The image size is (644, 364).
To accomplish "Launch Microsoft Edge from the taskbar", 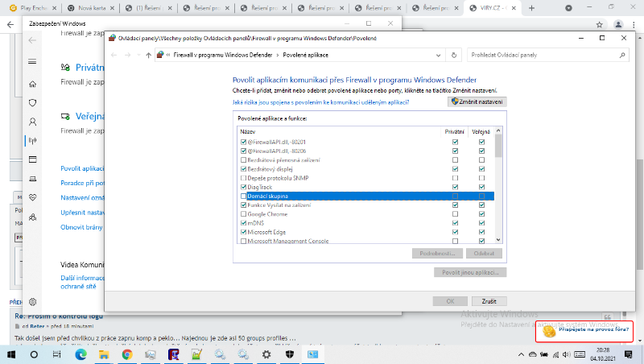I will pos(81,354).
